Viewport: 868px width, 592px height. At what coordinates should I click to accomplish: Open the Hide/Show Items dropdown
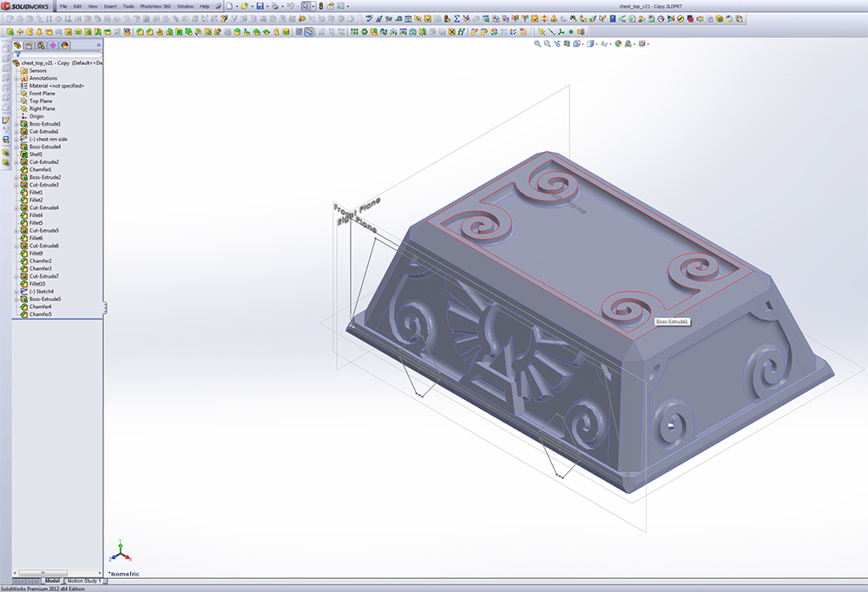pos(610,44)
